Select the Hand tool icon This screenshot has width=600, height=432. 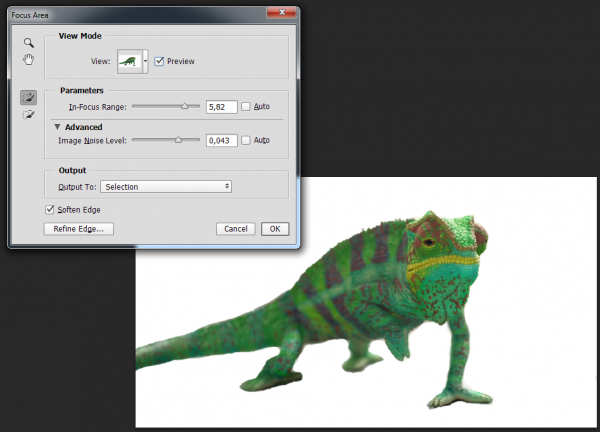(30, 60)
